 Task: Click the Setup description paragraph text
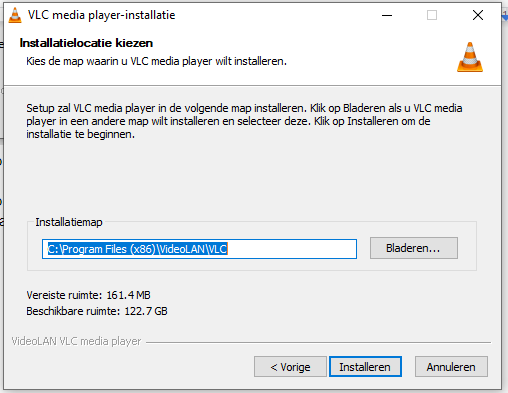click(x=244, y=121)
